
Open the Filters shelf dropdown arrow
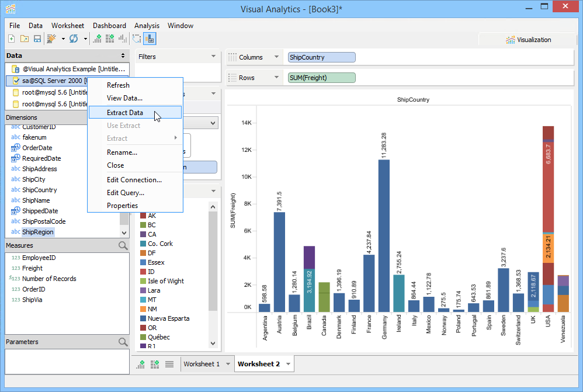pyautogui.click(x=213, y=56)
